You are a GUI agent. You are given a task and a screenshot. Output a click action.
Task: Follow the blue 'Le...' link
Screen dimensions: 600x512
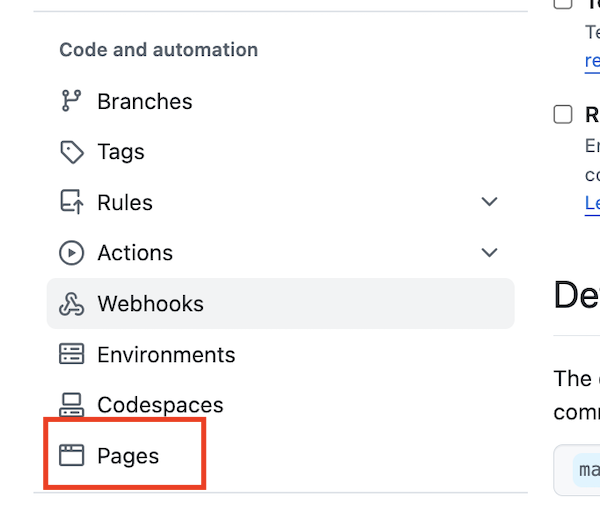pyautogui.click(x=592, y=203)
